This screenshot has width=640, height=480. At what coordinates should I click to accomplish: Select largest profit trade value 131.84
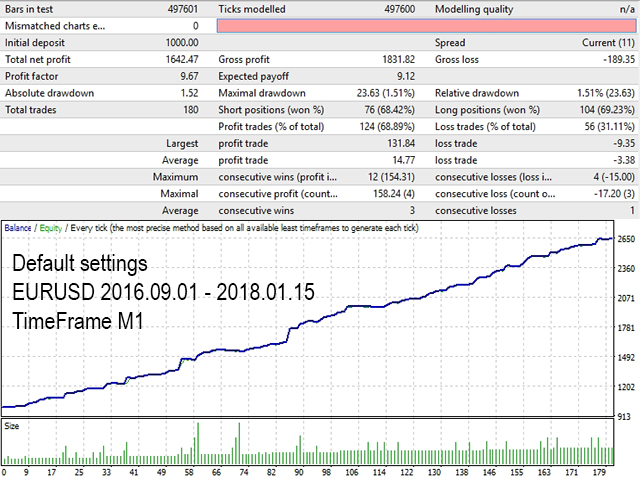(x=401, y=143)
